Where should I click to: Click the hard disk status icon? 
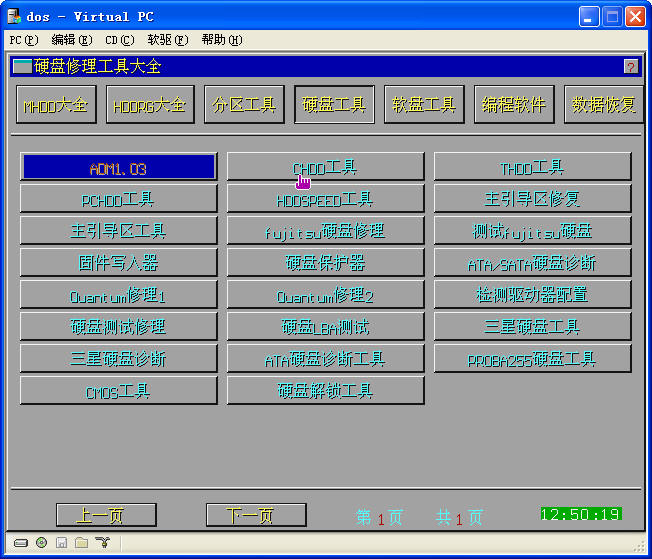point(20,543)
